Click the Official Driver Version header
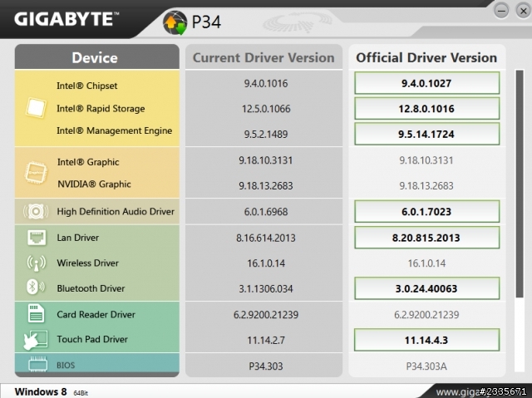 tap(426, 57)
